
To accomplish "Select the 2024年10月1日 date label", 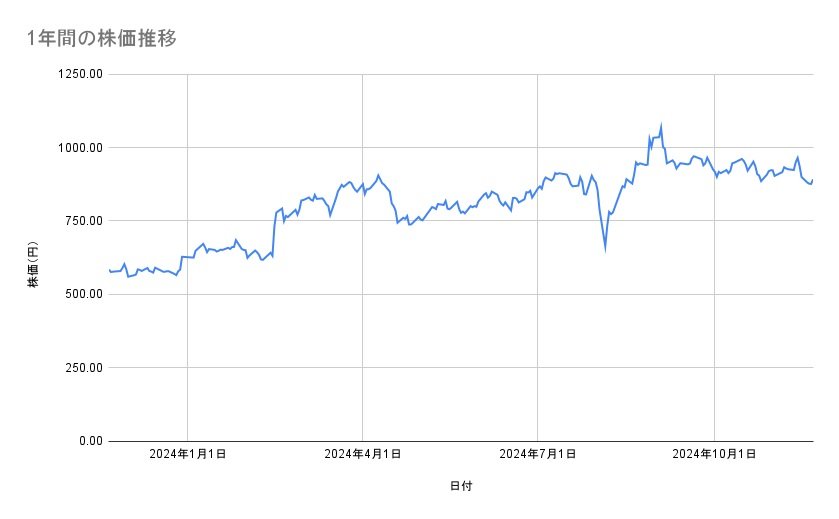I will click(714, 455).
